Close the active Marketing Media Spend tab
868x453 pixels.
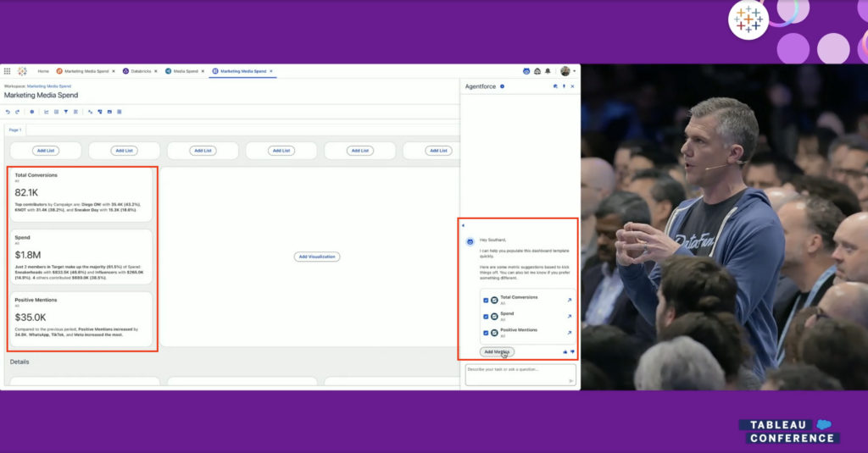(x=271, y=71)
